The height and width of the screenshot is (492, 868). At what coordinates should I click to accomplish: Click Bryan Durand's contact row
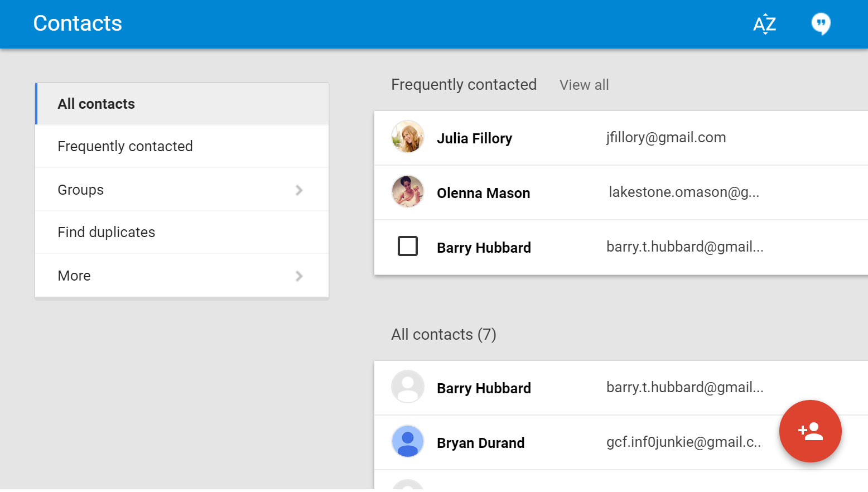pos(481,442)
